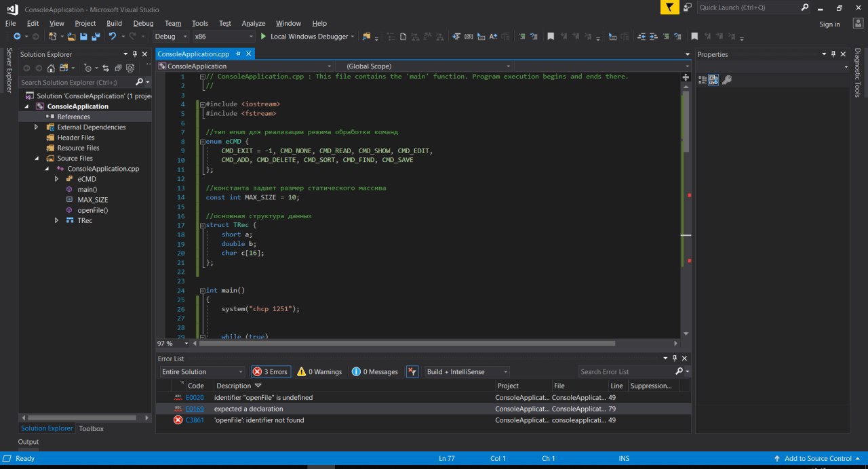Open the Build menu
Image resolution: width=868 pixels, height=469 pixels.
point(114,23)
